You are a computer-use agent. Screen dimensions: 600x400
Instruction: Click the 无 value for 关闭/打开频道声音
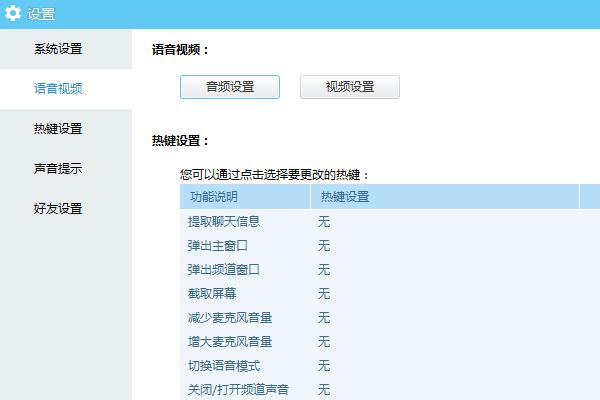click(324, 390)
